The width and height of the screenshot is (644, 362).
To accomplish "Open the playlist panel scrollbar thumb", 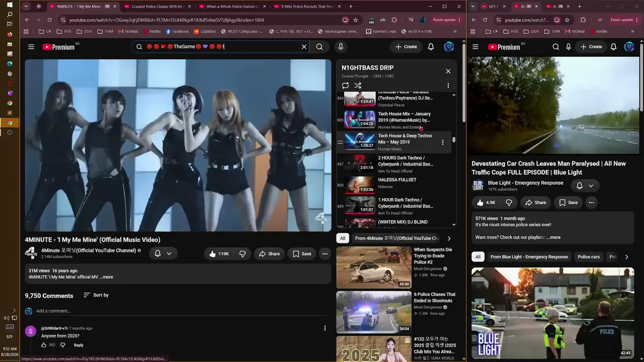I will pos(454,140).
